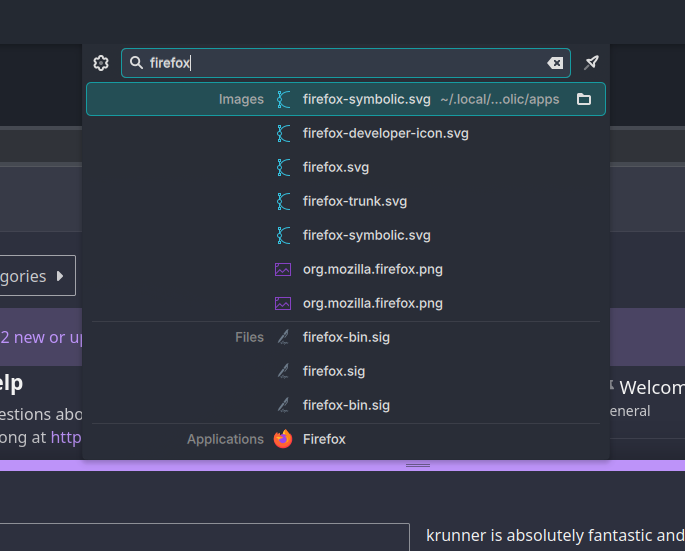Open KRunner settings gear icon
The width and height of the screenshot is (685, 551).
pos(101,63)
